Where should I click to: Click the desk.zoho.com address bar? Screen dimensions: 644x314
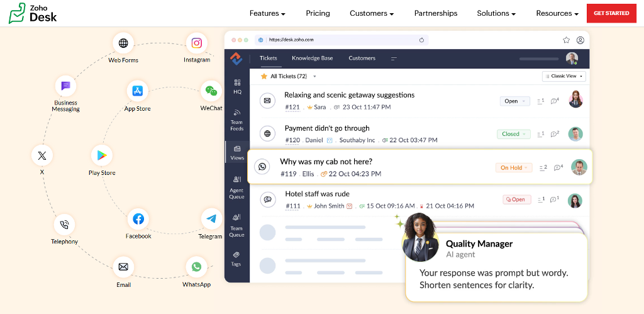click(341, 40)
